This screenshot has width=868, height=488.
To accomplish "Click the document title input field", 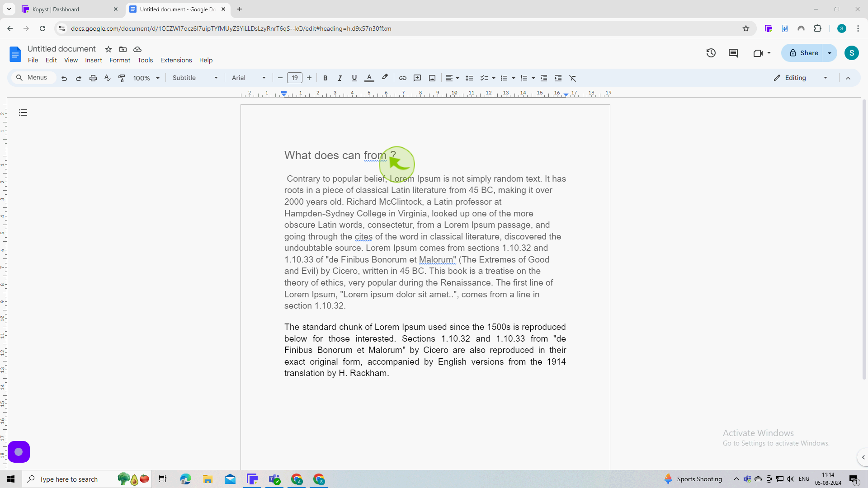I will (x=61, y=49).
